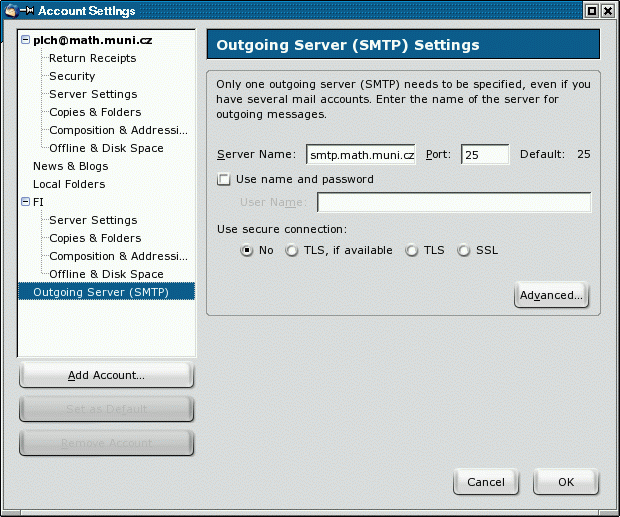Image resolution: width=620 pixels, height=517 pixels.
Task: Click the Server Name input field
Action: (361, 154)
